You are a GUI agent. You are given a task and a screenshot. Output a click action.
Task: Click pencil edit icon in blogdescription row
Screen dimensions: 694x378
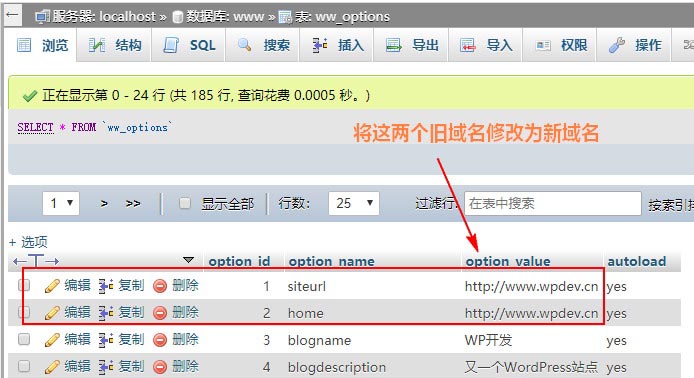click(x=52, y=367)
